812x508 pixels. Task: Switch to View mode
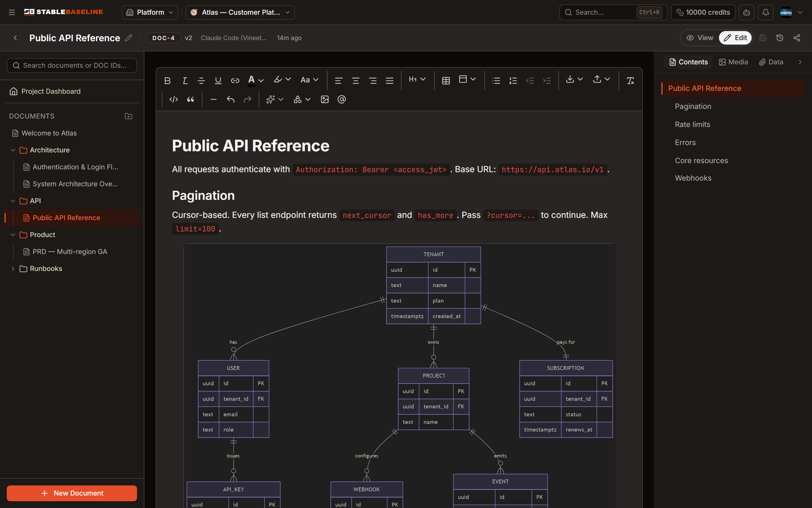tap(700, 38)
